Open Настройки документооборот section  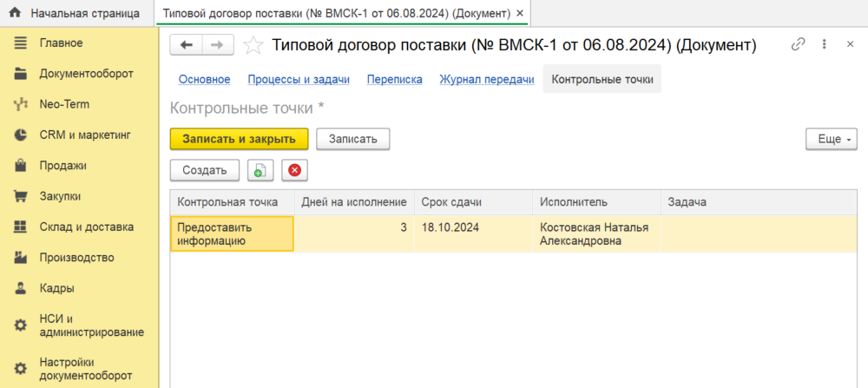pyautogui.click(x=86, y=369)
